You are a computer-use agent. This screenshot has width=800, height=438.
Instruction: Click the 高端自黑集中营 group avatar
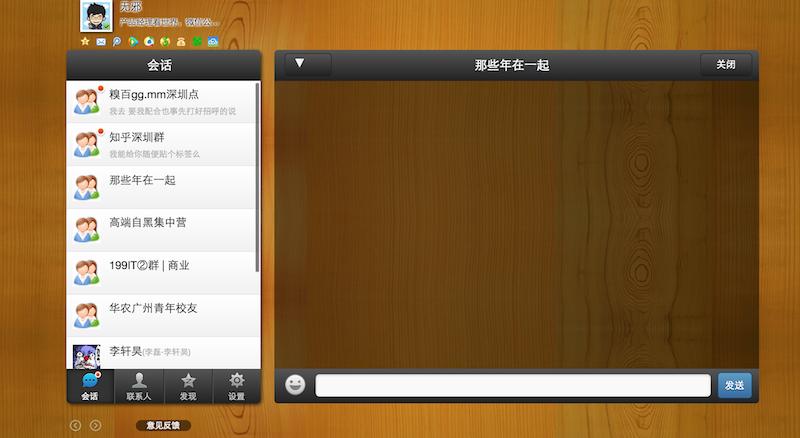(86, 230)
